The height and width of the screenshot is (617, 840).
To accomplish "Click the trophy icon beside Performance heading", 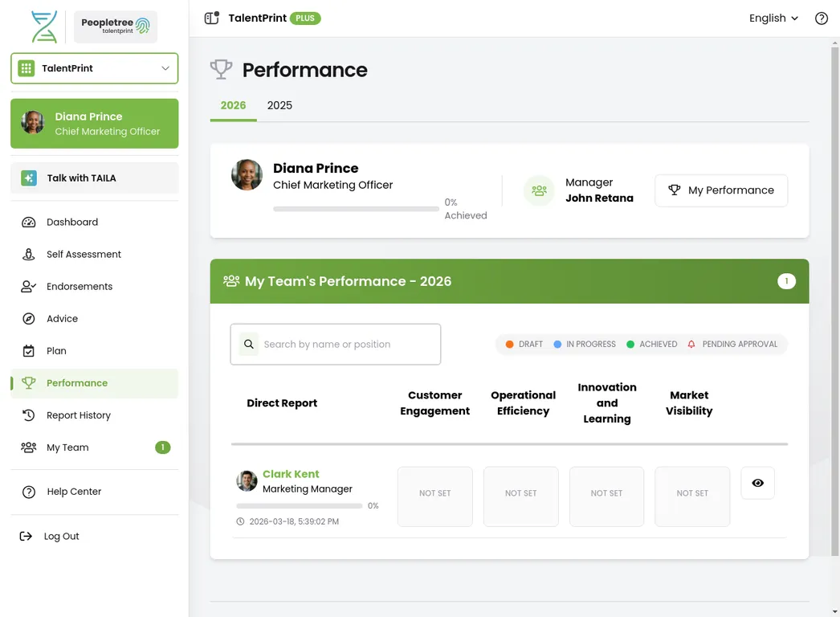I will tap(222, 70).
